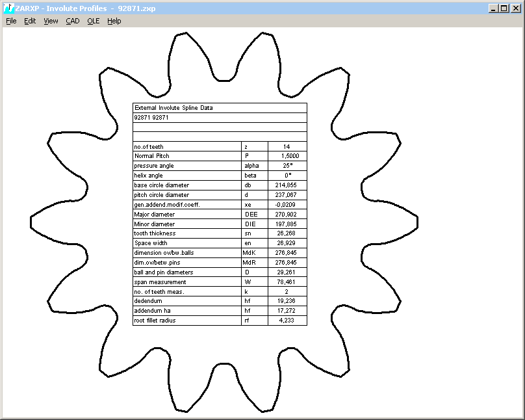Click the root fillet radius value 4,233

[x=287, y=321]
